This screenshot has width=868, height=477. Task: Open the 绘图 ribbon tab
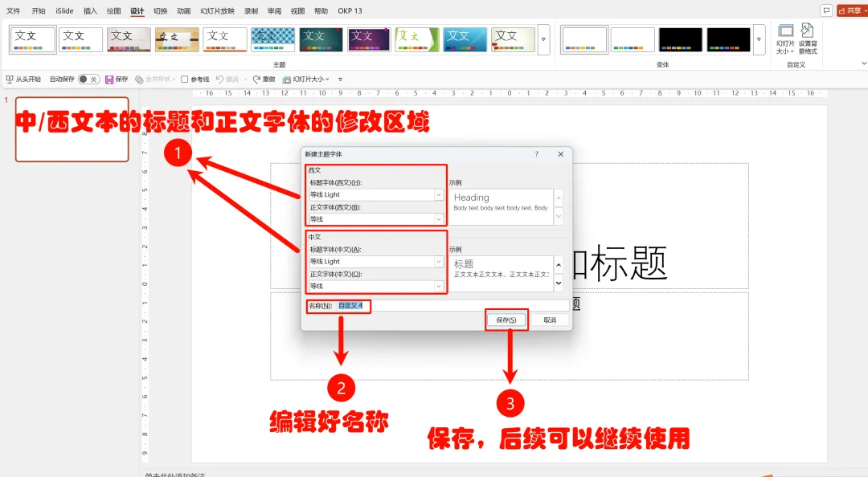(x=113, y=10)
